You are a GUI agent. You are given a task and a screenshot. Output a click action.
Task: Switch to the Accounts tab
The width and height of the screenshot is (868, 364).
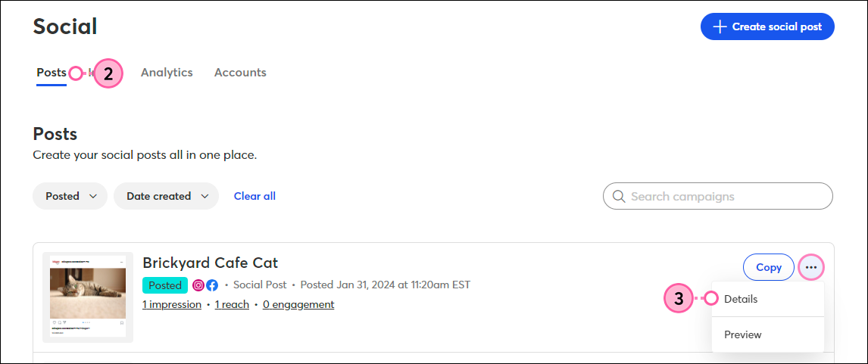tap(240, 73)
